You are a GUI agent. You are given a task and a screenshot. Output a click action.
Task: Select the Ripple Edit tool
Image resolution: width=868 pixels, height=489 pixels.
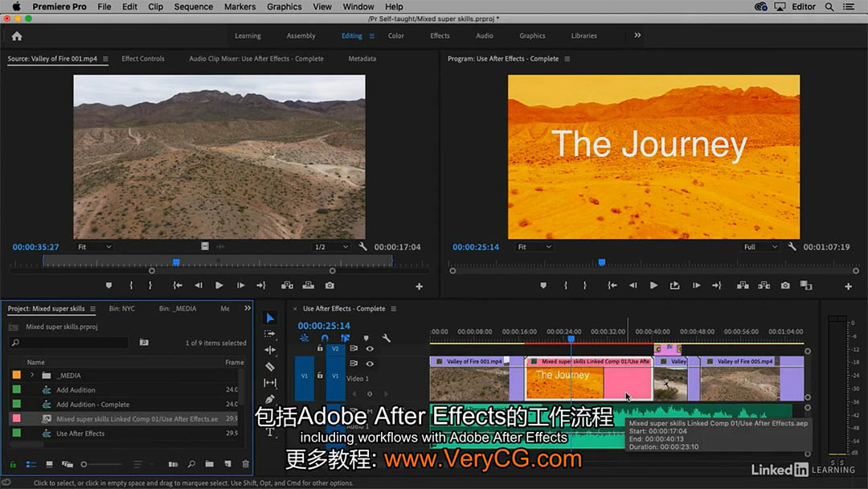click(x=270, y=350)
